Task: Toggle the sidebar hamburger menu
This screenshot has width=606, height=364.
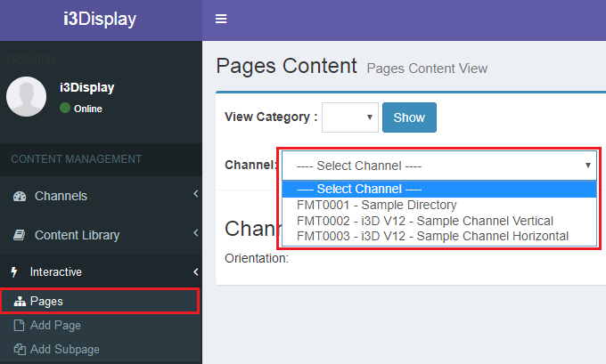Action: tap(221, 19)
